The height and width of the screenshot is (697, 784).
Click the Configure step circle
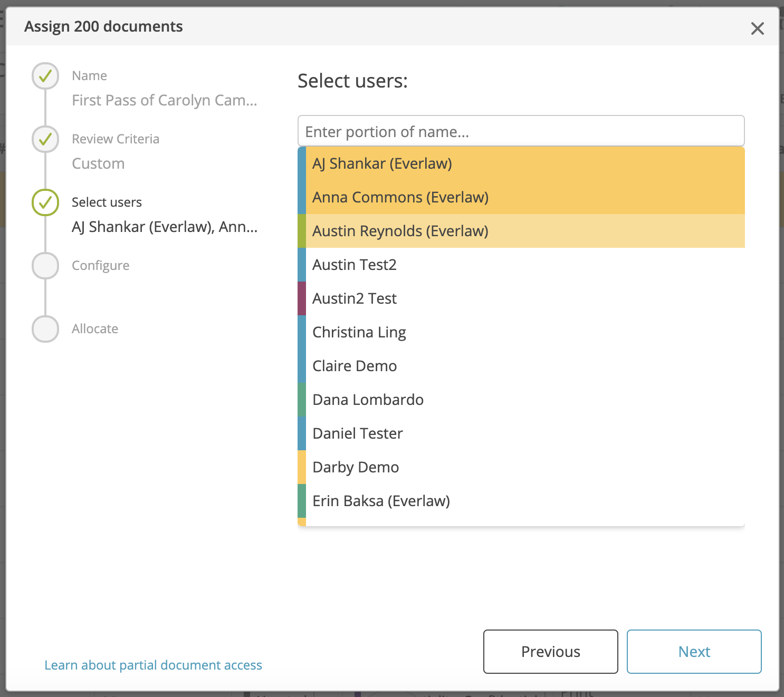click(45, 266)
